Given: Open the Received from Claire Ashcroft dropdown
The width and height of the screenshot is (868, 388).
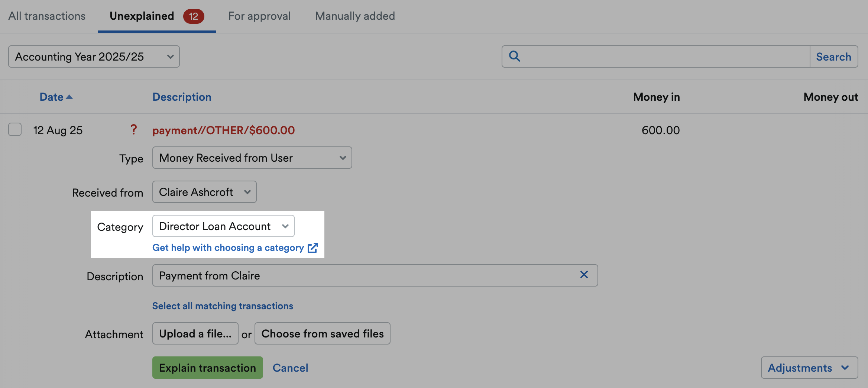Looking at the screenshot, I should point(204,192).
